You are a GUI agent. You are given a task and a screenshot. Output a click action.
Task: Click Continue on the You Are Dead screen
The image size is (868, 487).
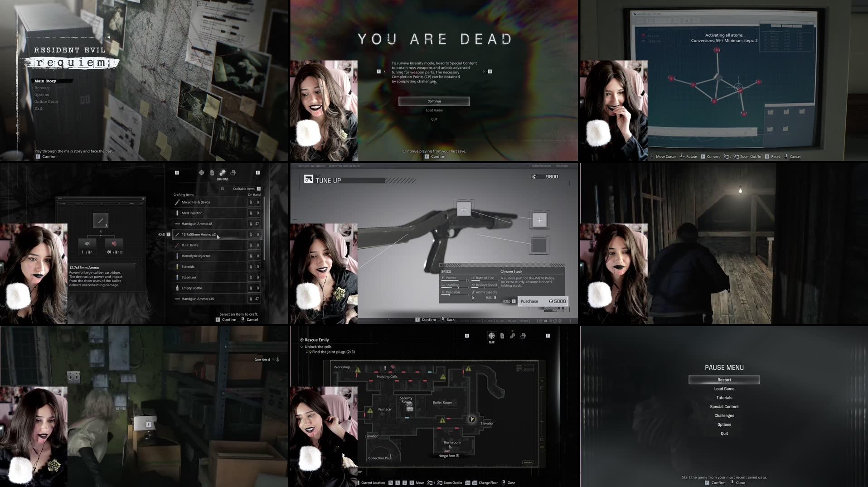click(x=434, y=101)
